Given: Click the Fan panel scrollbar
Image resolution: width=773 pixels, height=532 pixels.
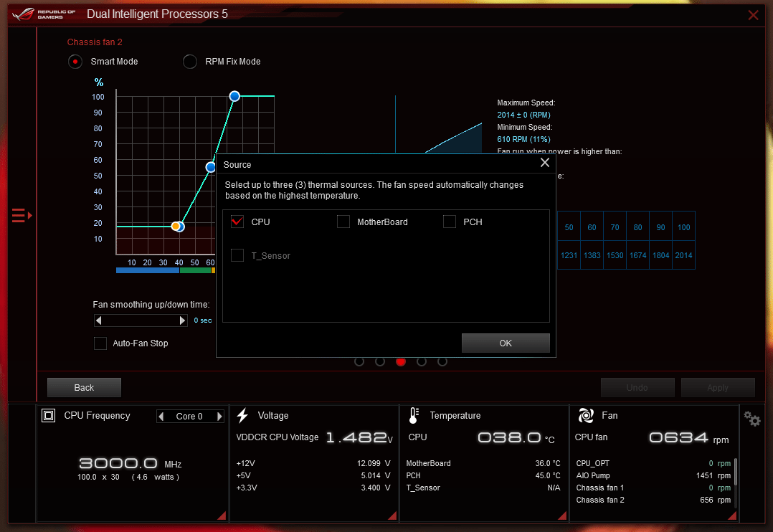Looking at the screenshot, I should [x=736, y=472].
